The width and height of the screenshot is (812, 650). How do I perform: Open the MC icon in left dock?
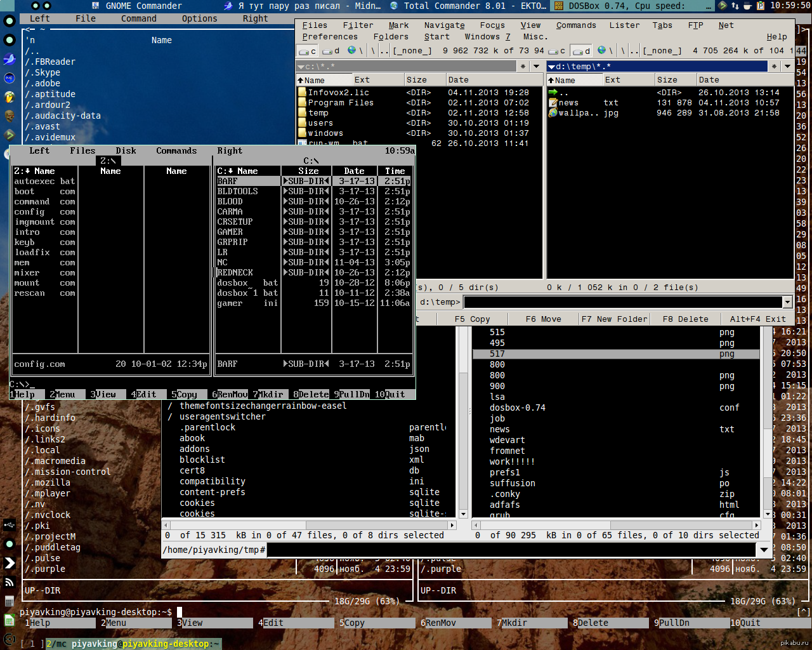pos(10,78)
